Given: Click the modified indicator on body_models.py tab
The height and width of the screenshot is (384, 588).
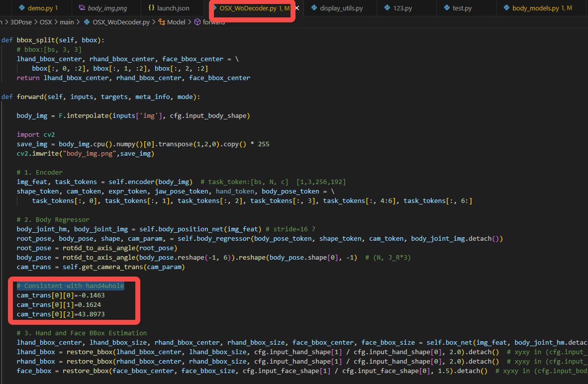Looking at the screenshot, I should (x=566, y=7).
